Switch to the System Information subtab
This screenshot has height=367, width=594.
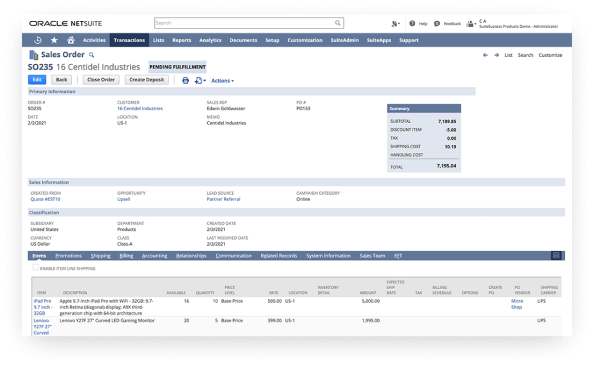click(x=328, y=256)
